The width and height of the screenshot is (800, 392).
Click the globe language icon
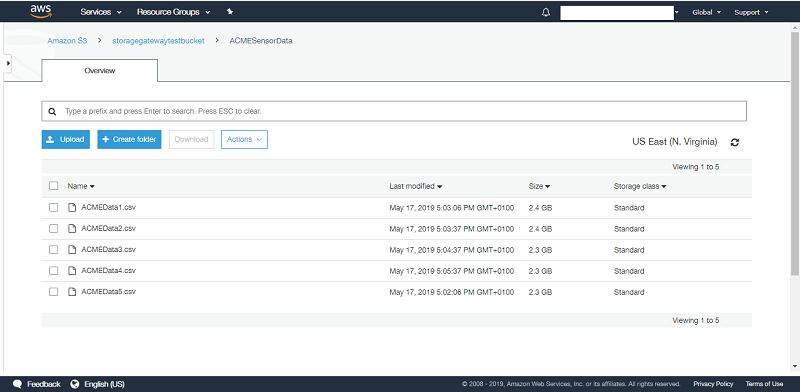click(76, 384)
